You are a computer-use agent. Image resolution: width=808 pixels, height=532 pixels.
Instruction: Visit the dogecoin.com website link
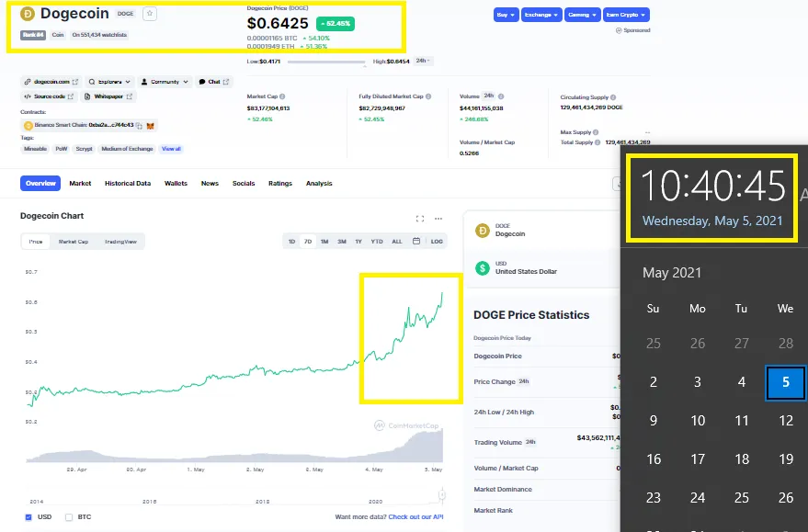click(51, 82)
